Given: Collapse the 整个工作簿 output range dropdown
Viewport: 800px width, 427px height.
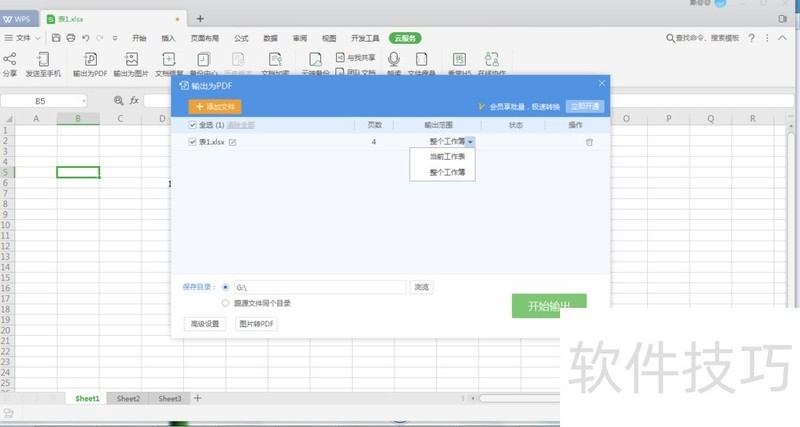Looking at the screenshot, I should (x=470, y=143).
